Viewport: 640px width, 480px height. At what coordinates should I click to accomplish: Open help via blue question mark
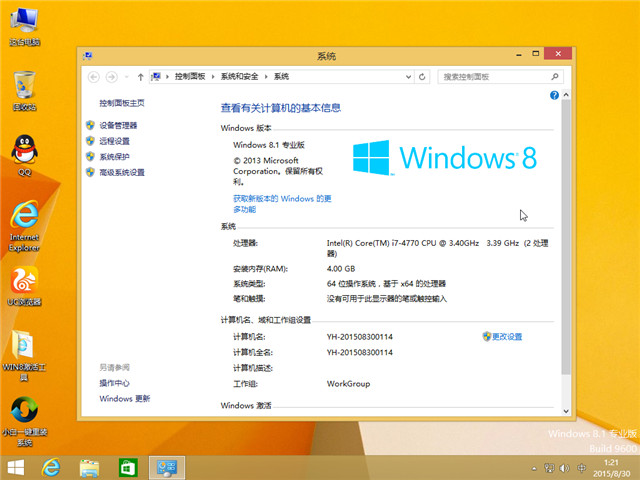[554, 95]
